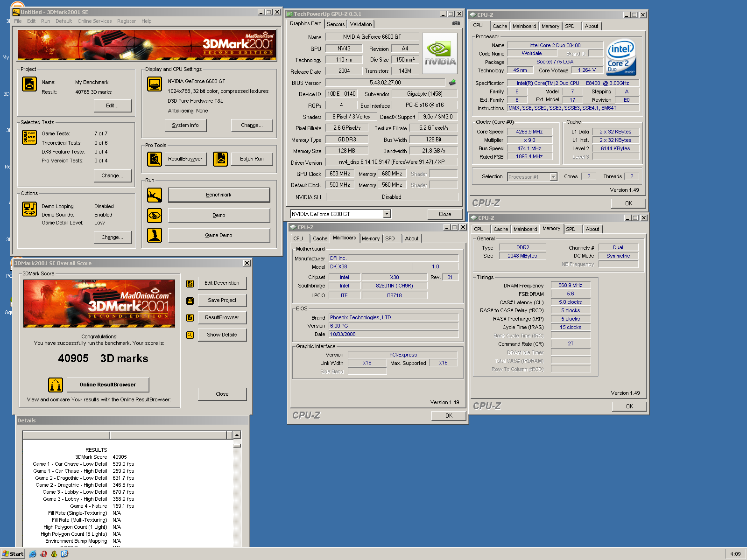
Task: Click the Options demo looping icon
Action: click(x=29, y=209)
